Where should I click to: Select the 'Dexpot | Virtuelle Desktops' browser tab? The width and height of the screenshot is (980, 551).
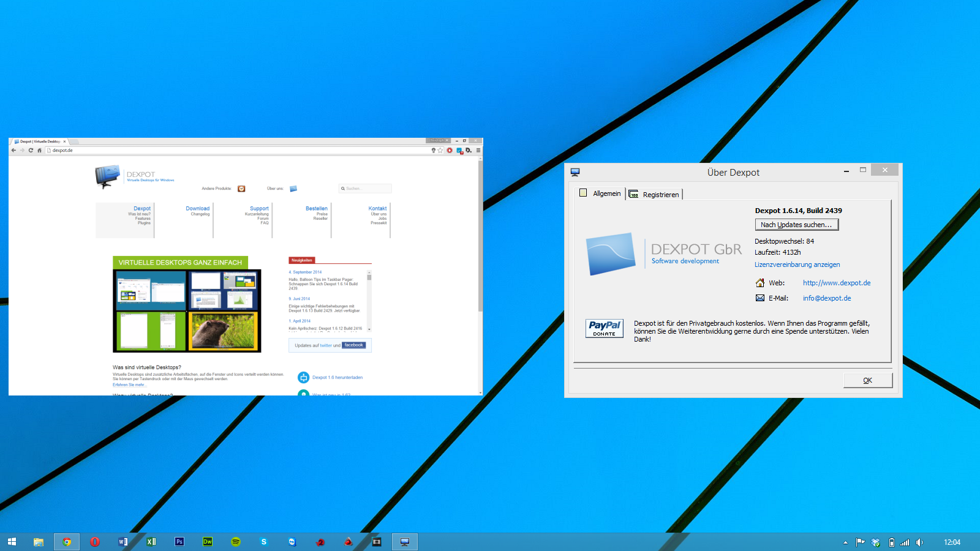pos(40,141)
